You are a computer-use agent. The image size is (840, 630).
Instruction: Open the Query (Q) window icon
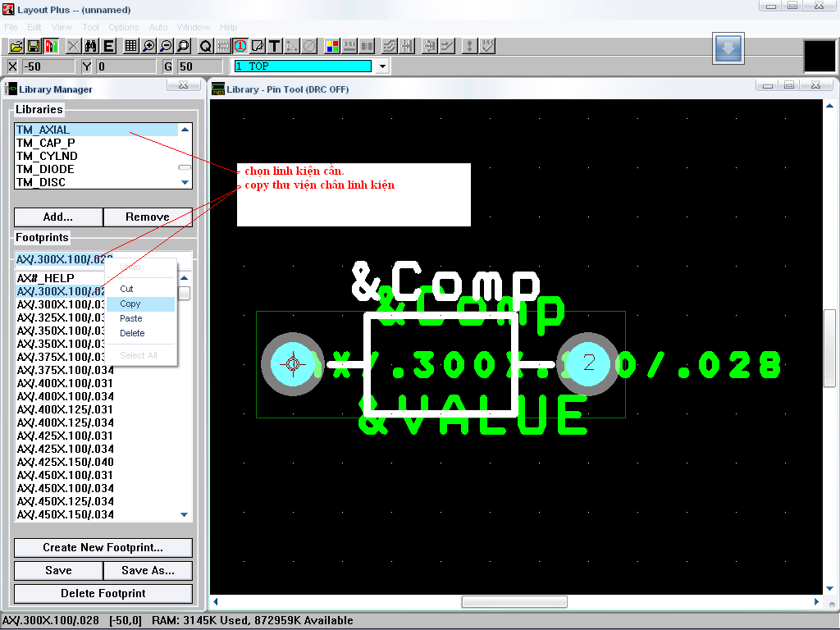pyautogui.click(x=205, y=47)
